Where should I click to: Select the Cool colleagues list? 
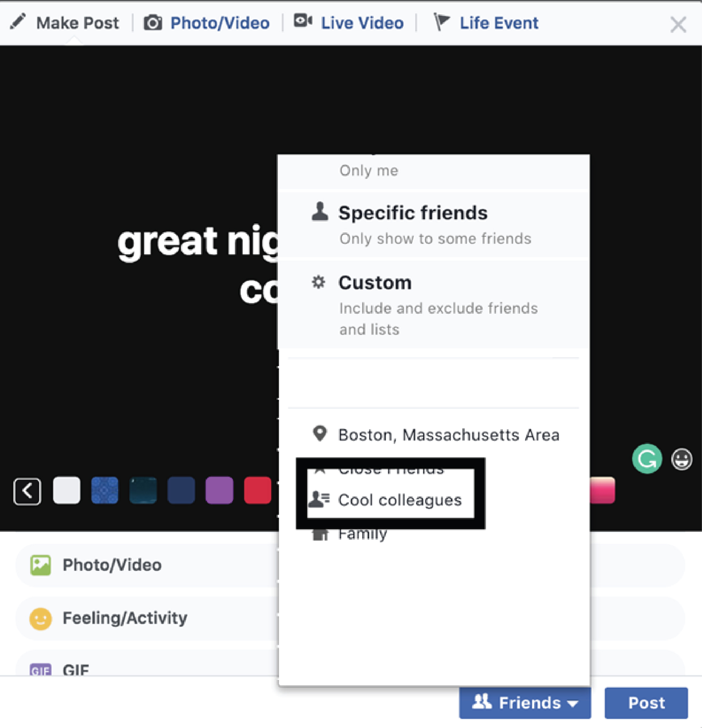tap(399, 500)
